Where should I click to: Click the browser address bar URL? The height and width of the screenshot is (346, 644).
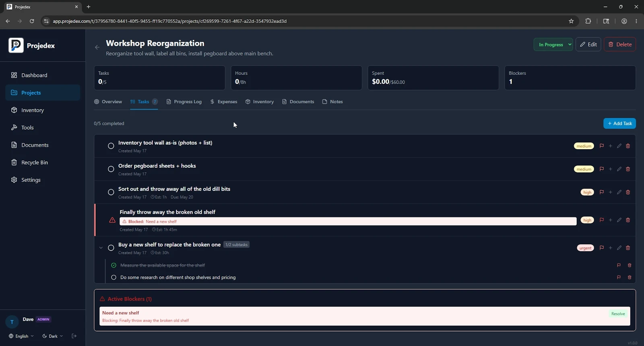(169, 21)
